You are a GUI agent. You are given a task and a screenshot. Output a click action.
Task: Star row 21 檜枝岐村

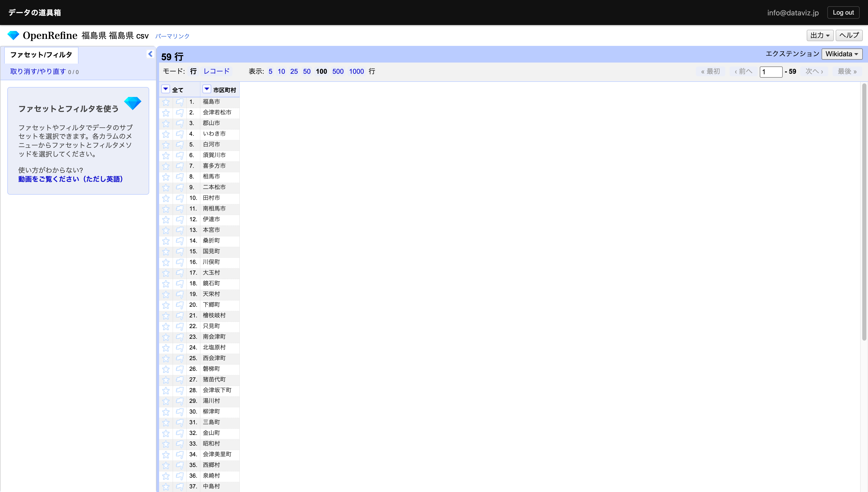pyautogui.click(x=166, y=316)
